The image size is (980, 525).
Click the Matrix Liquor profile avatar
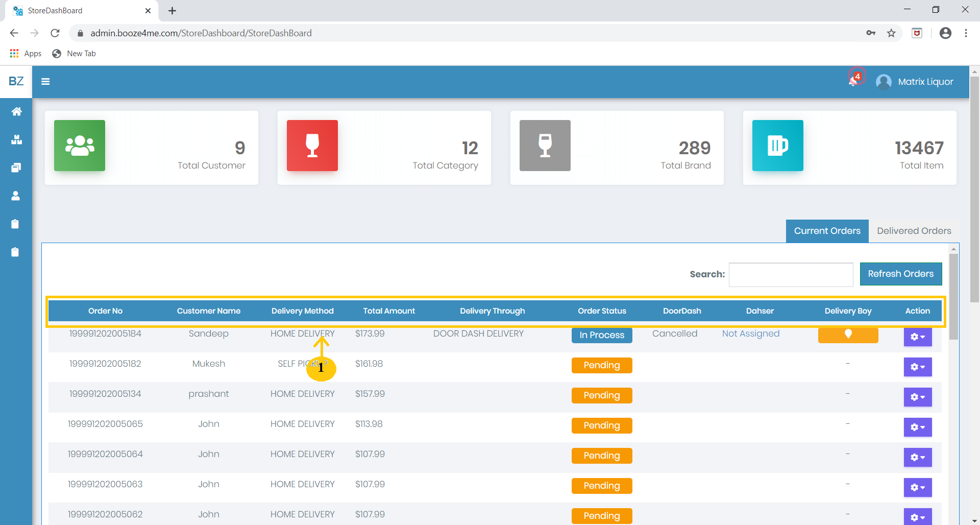pos(884,82)
